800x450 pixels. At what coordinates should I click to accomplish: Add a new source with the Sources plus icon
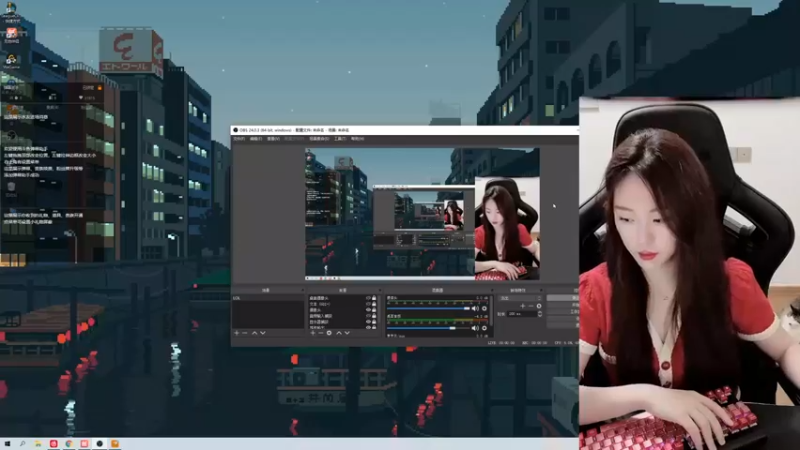pyautogui.click(x=313, y=333)
